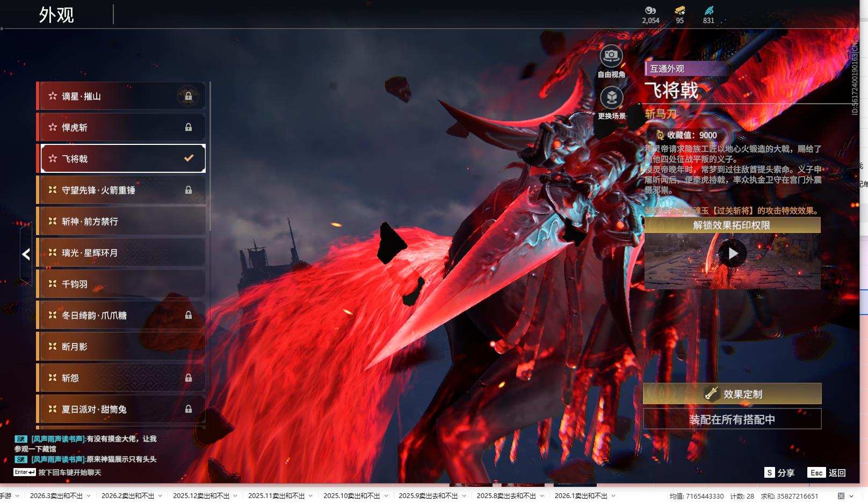Image resolution: width=868 pixels, height=504 pixels.
Task: Switch to the 2026.2卖出和不出 sheet tab
Action: 128,496
